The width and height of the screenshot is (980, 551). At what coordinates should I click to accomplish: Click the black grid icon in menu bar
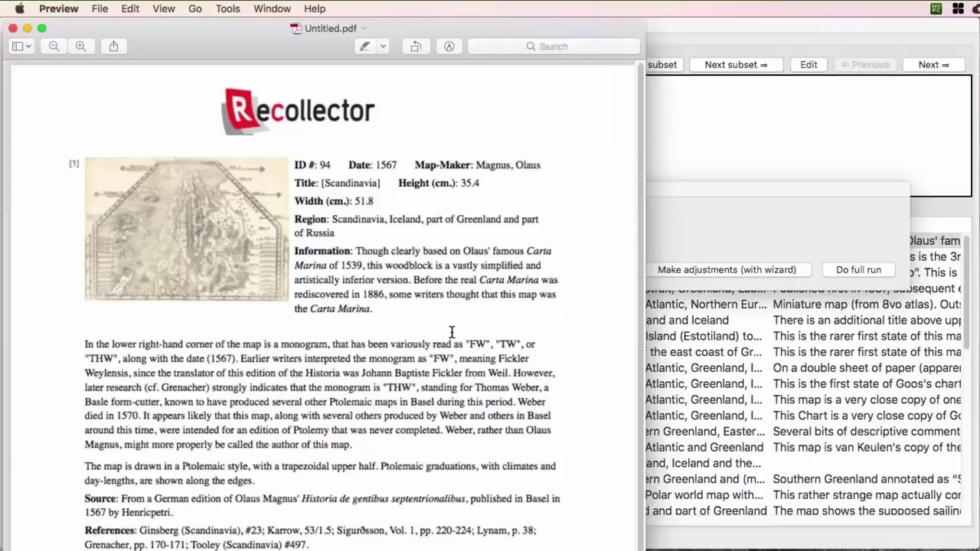pos(958,8)
